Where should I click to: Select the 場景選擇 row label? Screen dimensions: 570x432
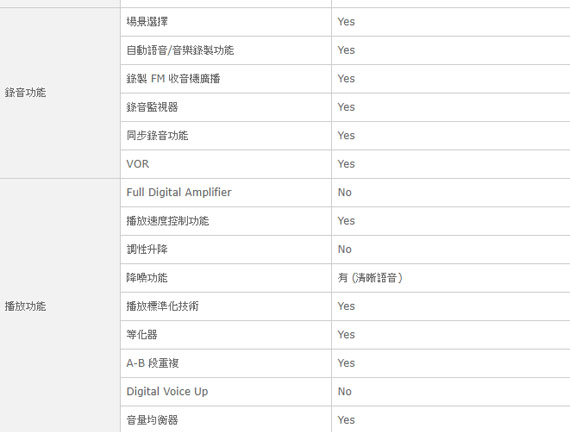click(147, 22)
